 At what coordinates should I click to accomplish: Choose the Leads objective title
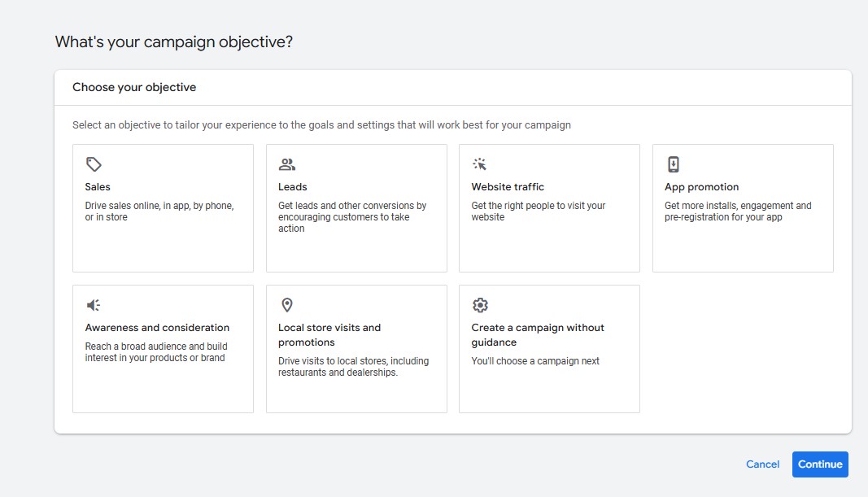coord(293,187)
